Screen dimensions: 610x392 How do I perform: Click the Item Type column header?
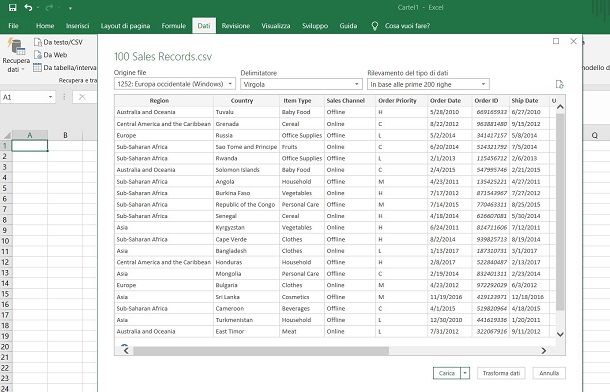(302, 101)
